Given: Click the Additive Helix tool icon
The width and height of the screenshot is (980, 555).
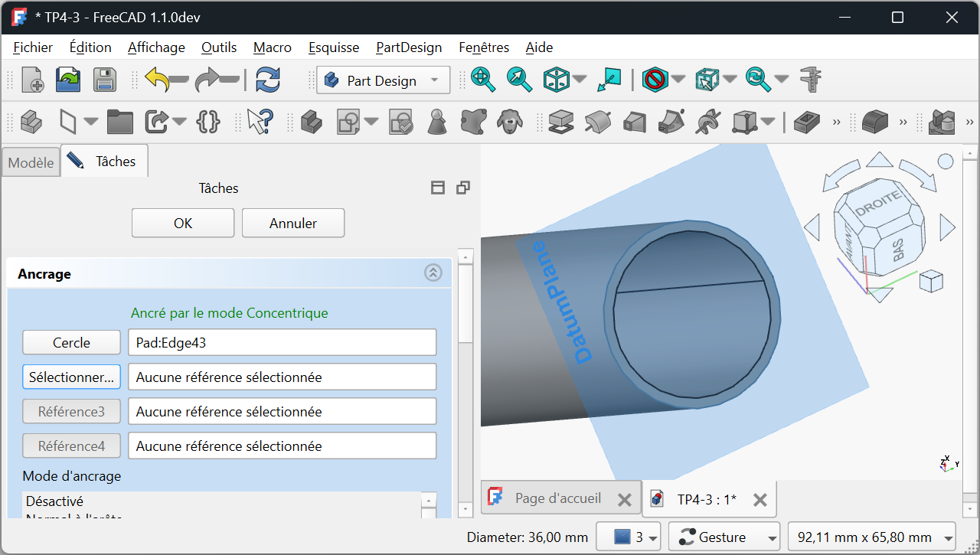Looking at the screenshot, I should pos(709,121).
